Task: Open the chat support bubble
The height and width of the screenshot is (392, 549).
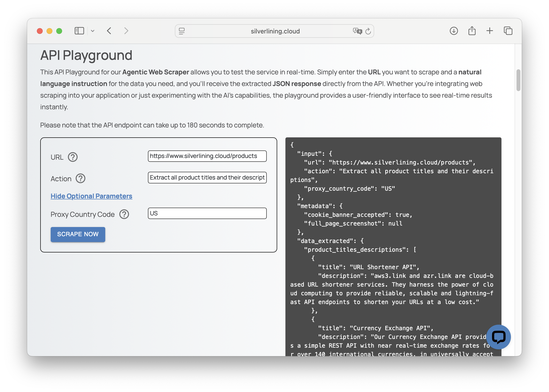Action: point(498,337)
